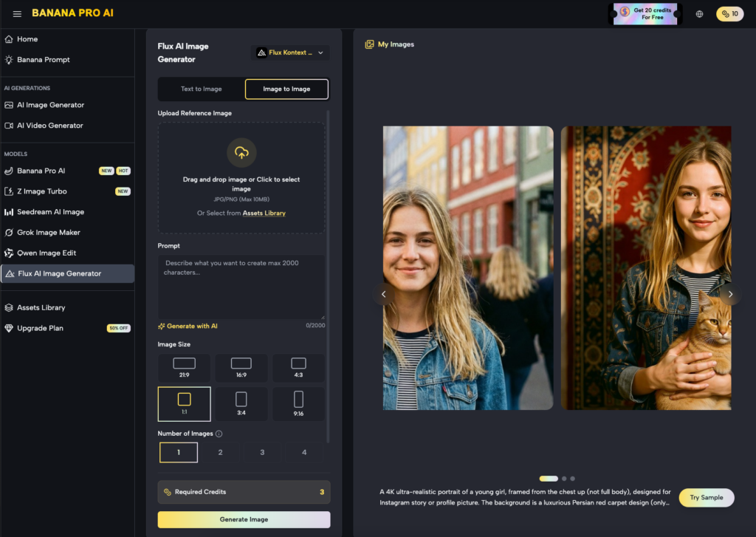Set number of images to 3
Screen dimensions: 756x537
[x=262, y=452]
